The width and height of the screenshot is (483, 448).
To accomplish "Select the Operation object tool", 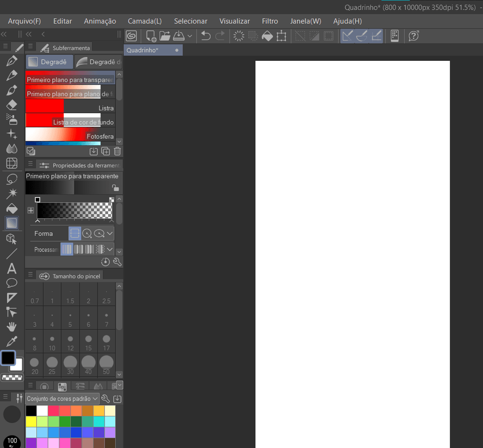I will [x=12, y=239].
